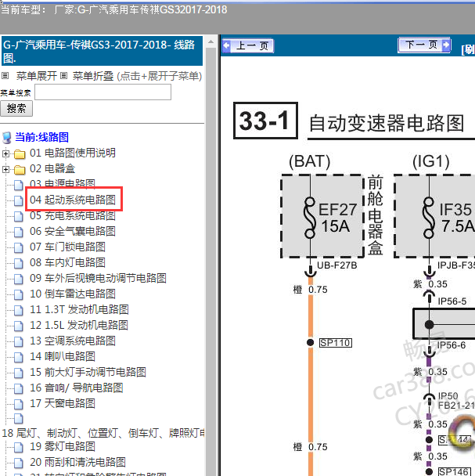Go to next page with 下一页 button
475x476 pixels.
[424, 45]
